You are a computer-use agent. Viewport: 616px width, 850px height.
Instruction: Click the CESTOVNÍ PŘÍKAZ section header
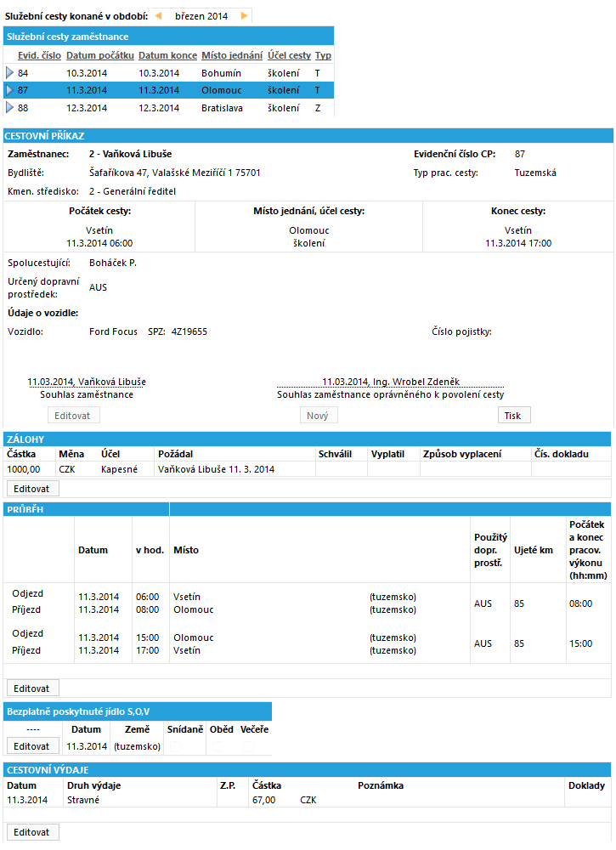click(308, 135)
